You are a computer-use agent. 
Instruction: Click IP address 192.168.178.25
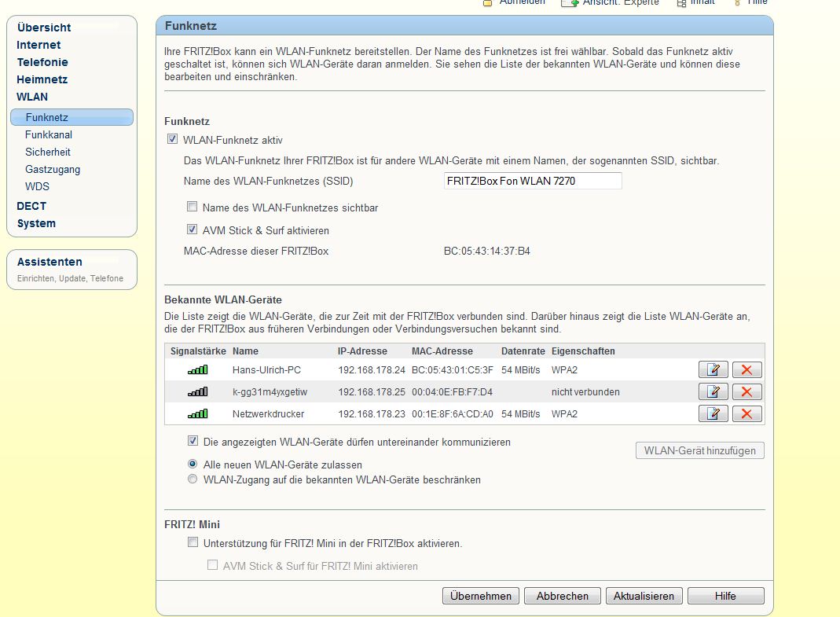click(372, 392)
